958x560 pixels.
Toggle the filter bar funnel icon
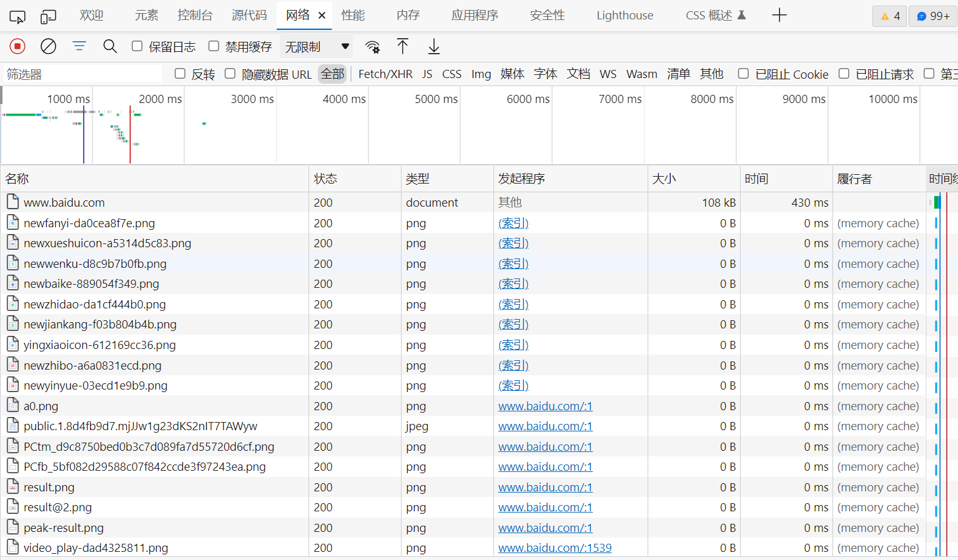pyautogui.click(x=79, y=46)
